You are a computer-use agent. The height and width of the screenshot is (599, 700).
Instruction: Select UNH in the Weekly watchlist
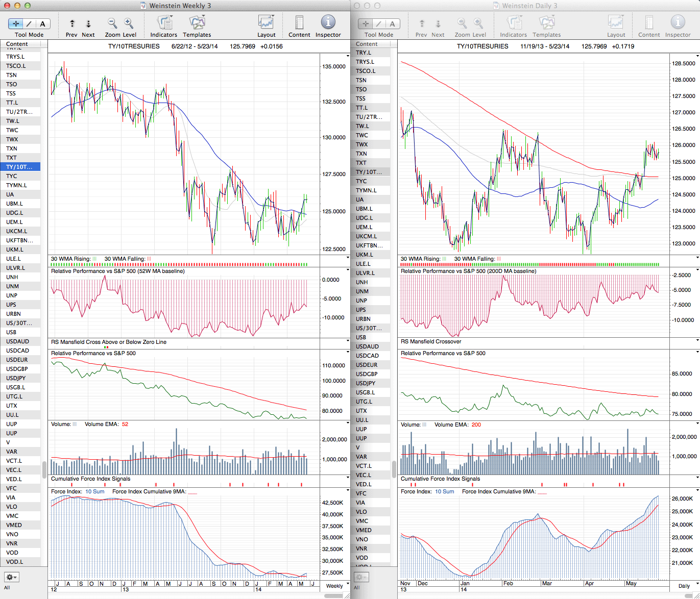point(12,277)
